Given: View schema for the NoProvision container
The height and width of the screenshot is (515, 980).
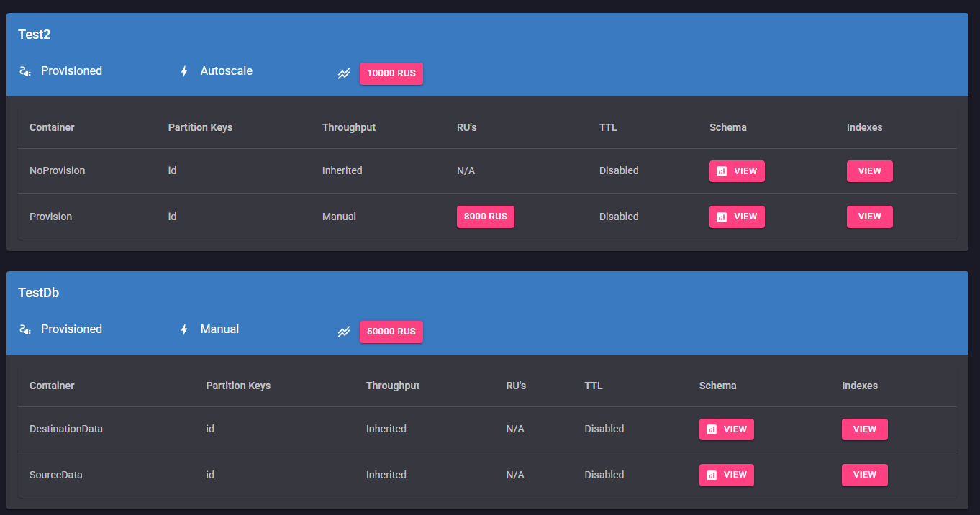Looking at the screenshot, I should pyautogui.click(x=736, y=171).
